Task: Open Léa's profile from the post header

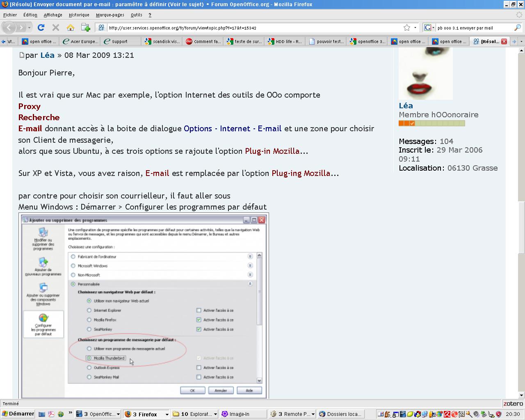Action: point(47,55)
